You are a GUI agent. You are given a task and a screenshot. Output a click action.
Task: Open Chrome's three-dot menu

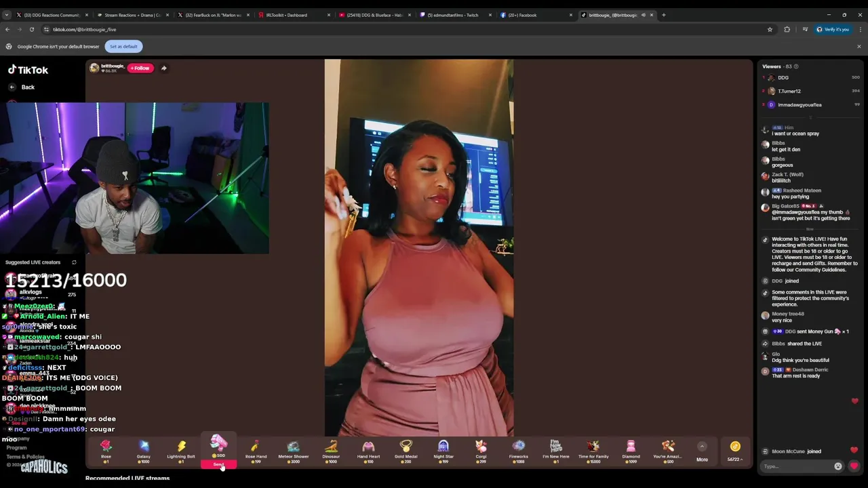(861, 29)
